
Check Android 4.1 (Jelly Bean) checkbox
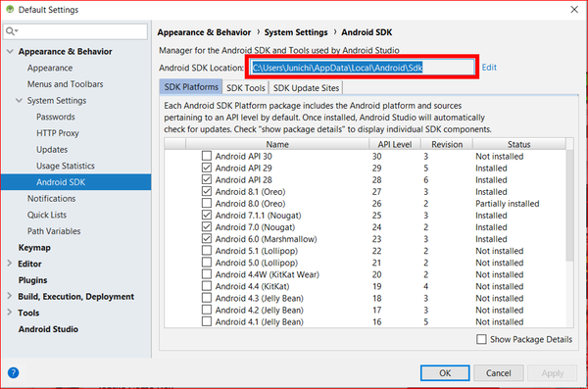(207, 321)
